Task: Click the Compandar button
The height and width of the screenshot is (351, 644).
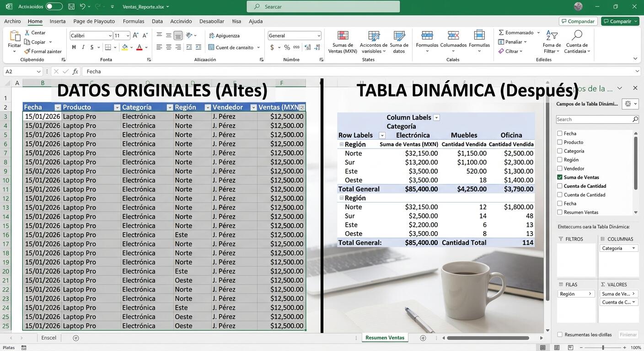Action: coord(578,21)
